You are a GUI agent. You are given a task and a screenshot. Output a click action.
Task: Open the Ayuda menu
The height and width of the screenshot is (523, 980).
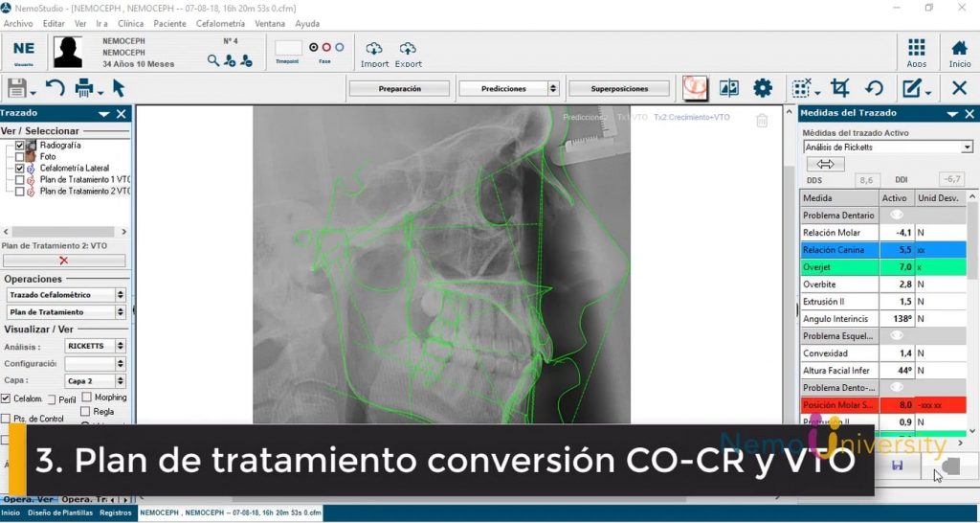pos(307,24)
